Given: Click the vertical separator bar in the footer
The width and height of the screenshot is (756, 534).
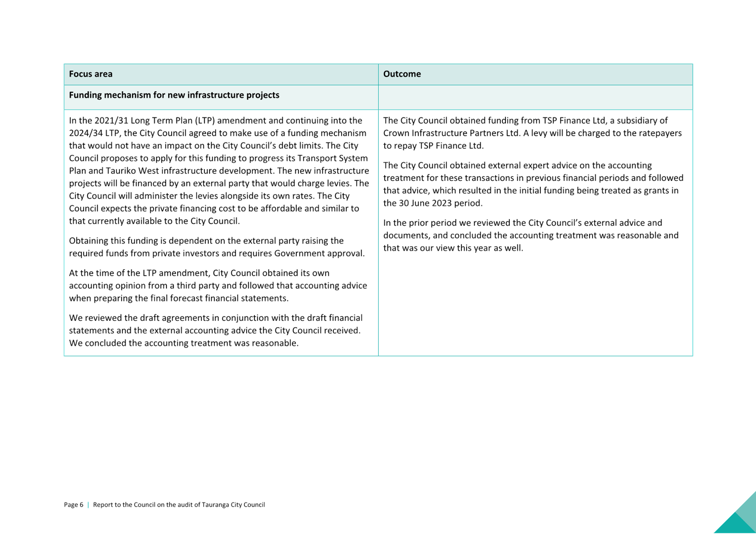Looking at the screenshot, I should pos(88,505).
